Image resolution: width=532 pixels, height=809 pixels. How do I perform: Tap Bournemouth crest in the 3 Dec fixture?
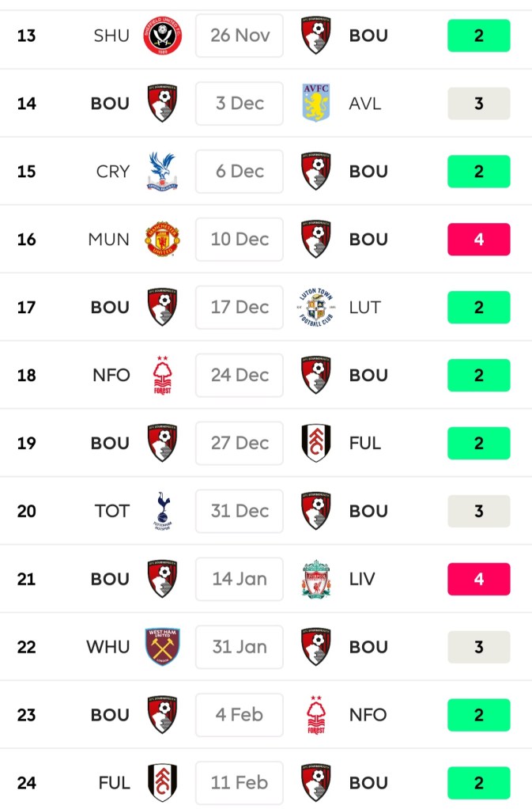pos(162,104)
